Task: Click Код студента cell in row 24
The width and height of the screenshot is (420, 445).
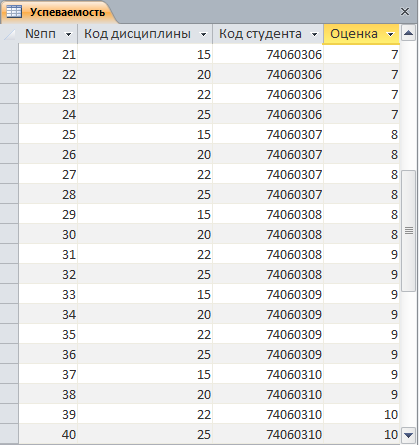Action: [x=268, y=114]
